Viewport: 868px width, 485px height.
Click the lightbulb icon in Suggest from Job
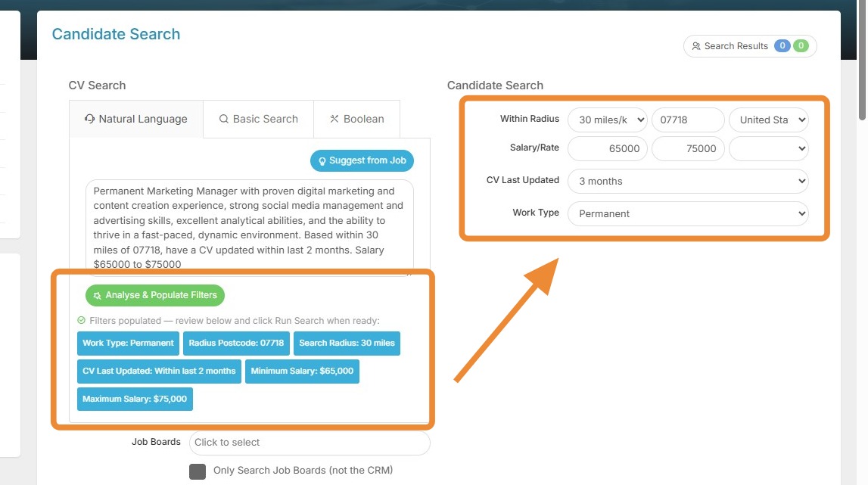tap(322, 161)
